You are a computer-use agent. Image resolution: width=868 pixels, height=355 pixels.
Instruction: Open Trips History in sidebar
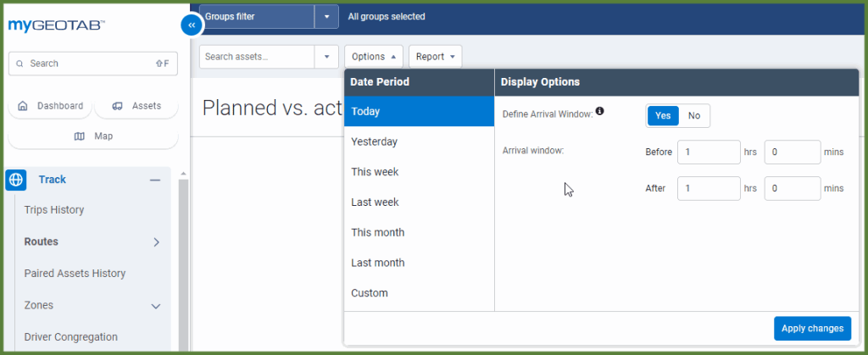point(54,210)
